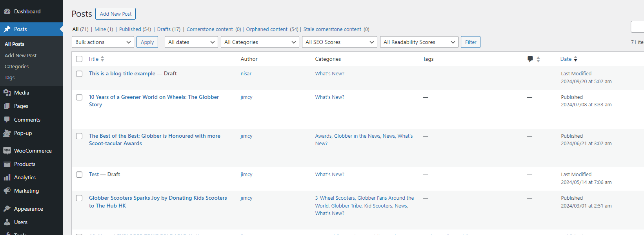Click What's New? category of the Test post
Image resolution: width=644 pixels, height=235 pixels.
point(329,174)
